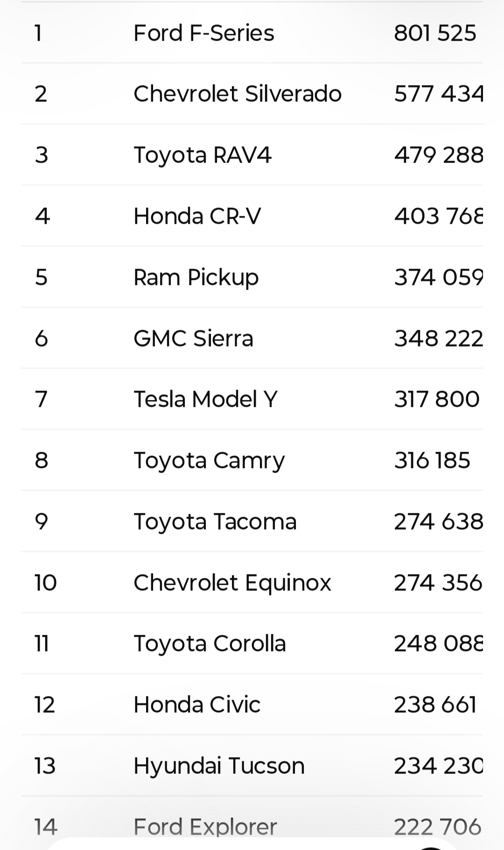Select the Ford Explorer entry
This screenshot has height=850, width=504.
tap(205, 827)
